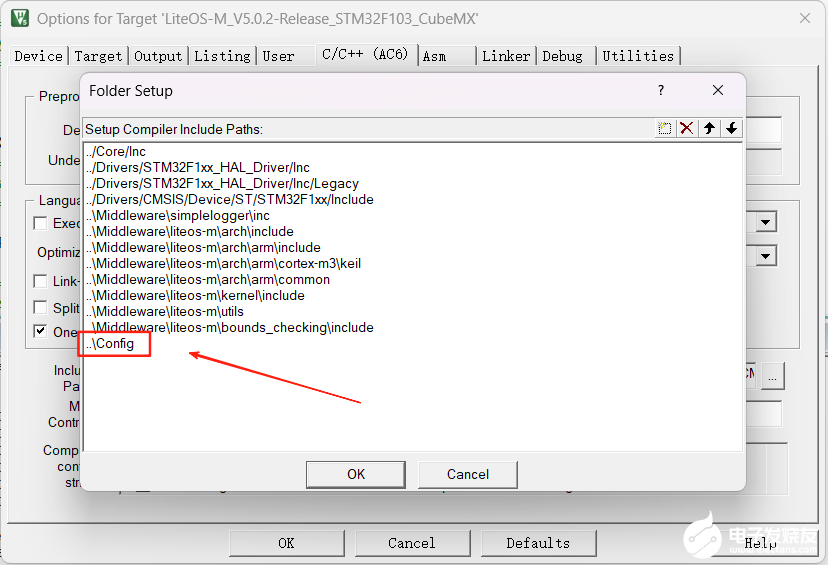
Task: Click the Keil uVision title bar icon
Action: (20, 17)
